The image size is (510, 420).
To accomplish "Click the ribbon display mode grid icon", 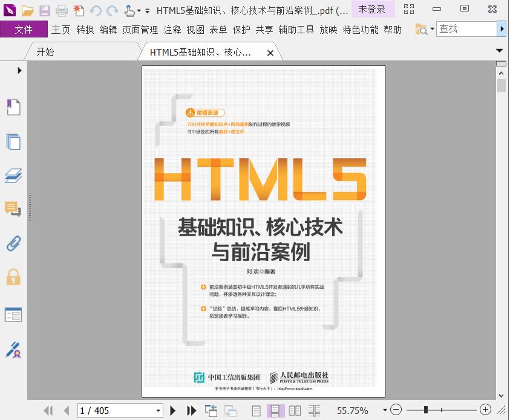I will [409, 10].
